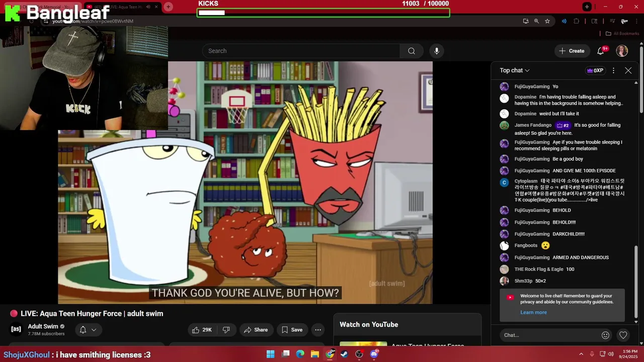
Task: Open more actions next to Save
Action: coord(318,330)
